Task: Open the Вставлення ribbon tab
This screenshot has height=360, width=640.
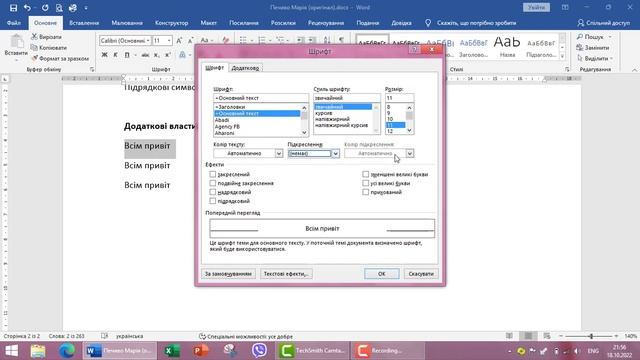Action: pyautogui.click(x=84, y=23)
